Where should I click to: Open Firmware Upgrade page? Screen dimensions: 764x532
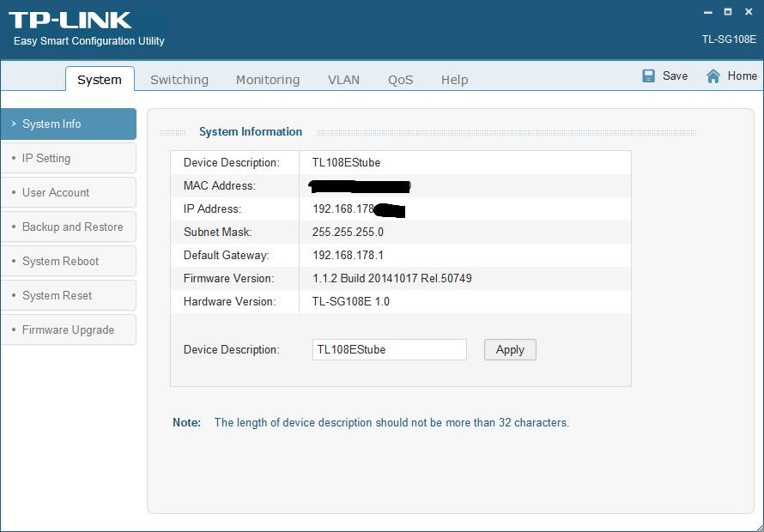(x=68, y=329)
